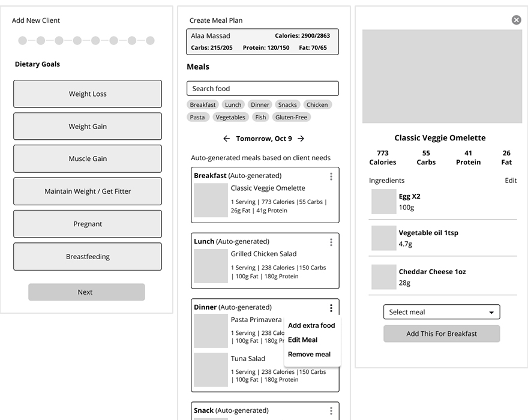Click Classic Veggie Omelette meal title in Breakfast
Screen dimensions: 528x420
pyautogui.click(x=268, y=188)
